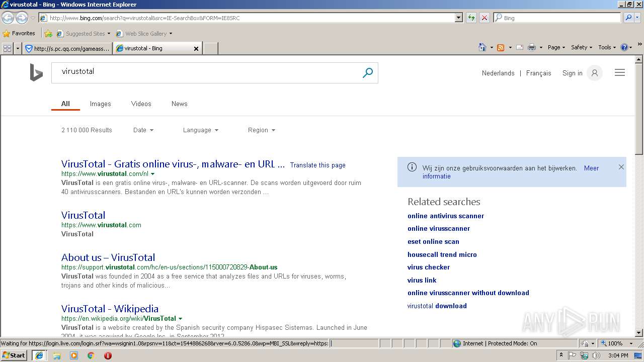This screenshot has width=644, height=362.
Task: Open About us – VirusTotal result
Action: pos(108,257)
